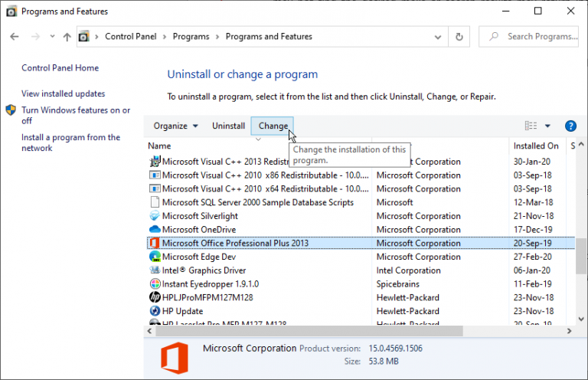Screen dimensions: 588x380
Task: Click the Intel Graphics Driver icon
Action: pyautogui.click(x=155, y=270)
